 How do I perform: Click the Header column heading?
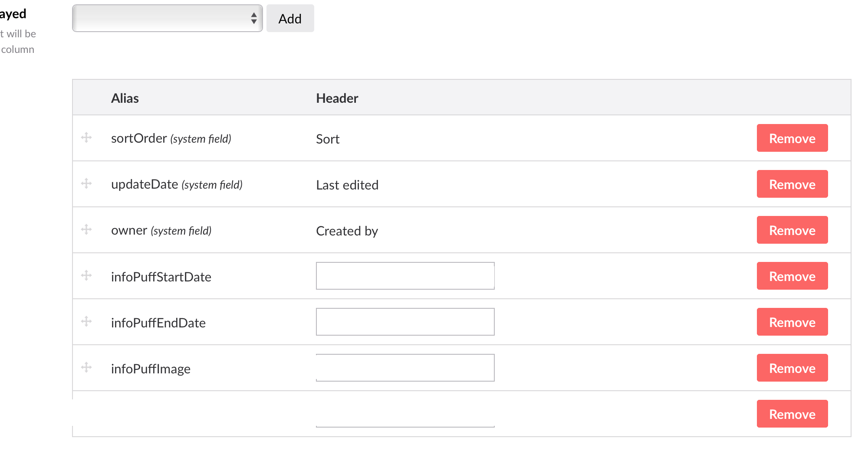tap(337, 98)
